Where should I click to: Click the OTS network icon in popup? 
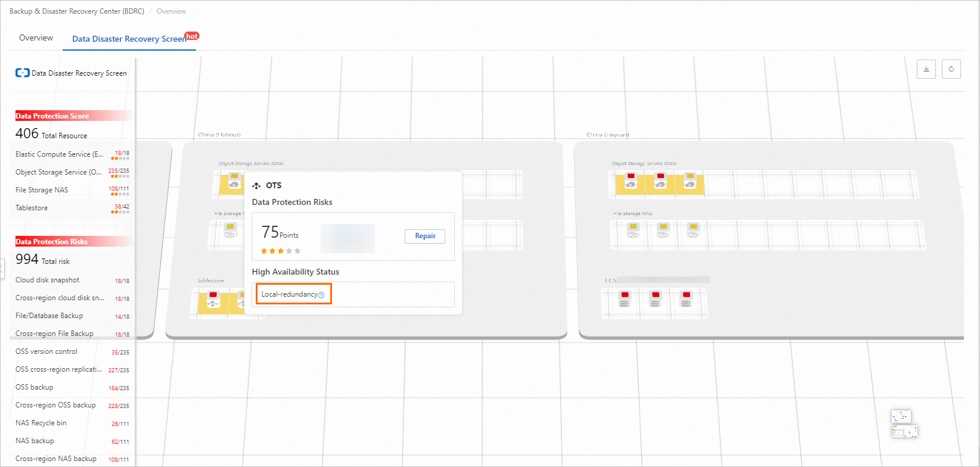[x=256, y=186]
